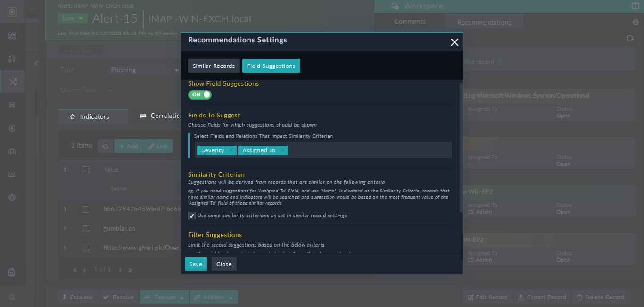644x307 pixels.
Task: Switch to the Comments tab in Workspace
Action: tap(409, 21)
